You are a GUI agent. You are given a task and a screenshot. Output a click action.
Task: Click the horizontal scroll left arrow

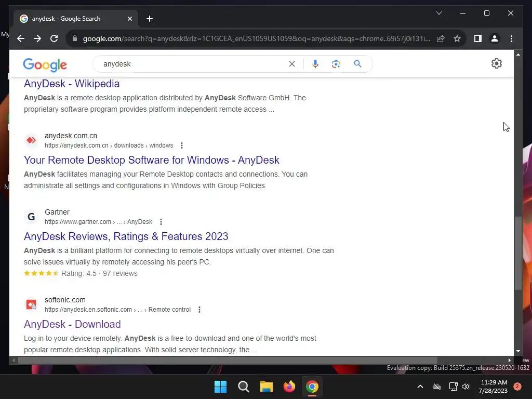[x=14, y=361]
